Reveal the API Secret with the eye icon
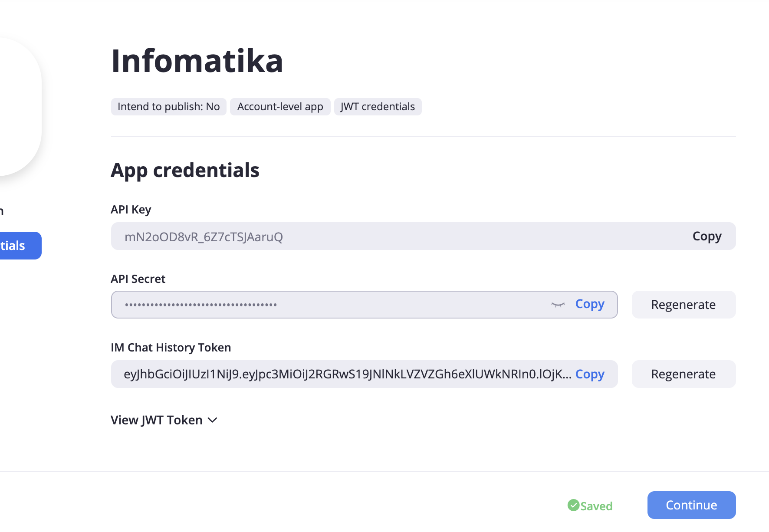Viewport: 769px width, 532px height. click(558, 305)
